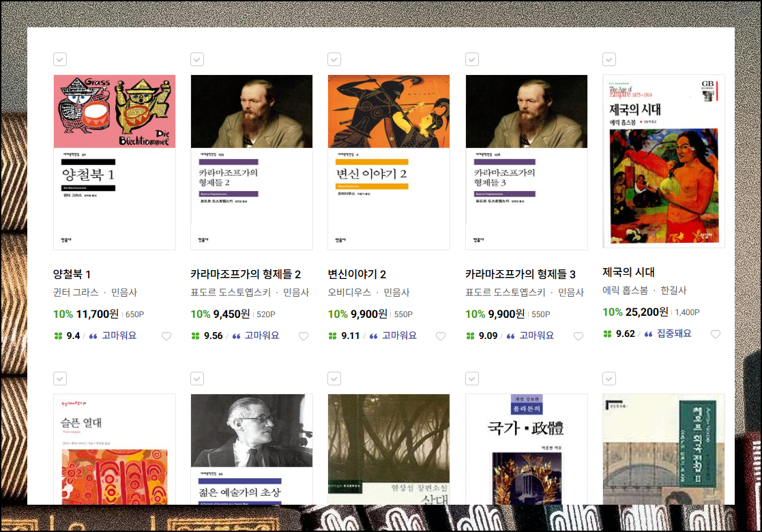This screenshot has height=532, width=762.
Task: Open 슬픈 열대 cover image
Action: pos(115,449)
